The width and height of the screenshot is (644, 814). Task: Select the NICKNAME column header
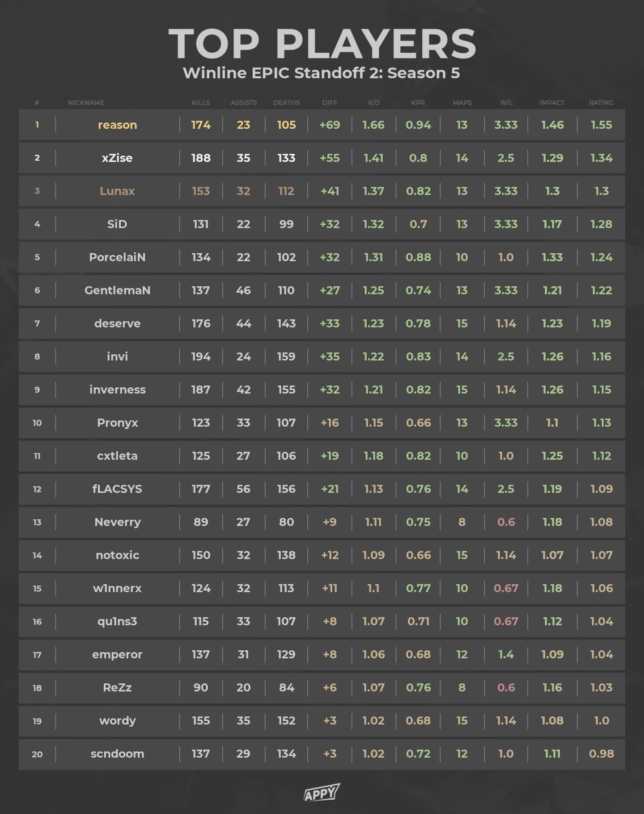[x=86, y=103]
